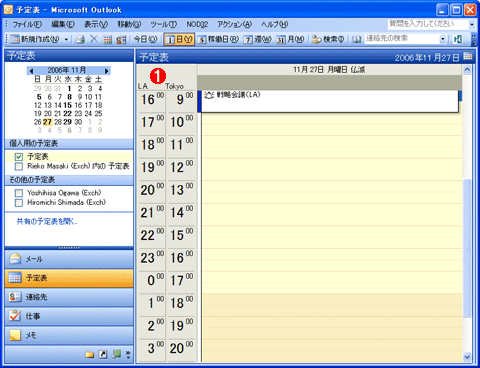Open the NOD32 menu

[197, 24]
